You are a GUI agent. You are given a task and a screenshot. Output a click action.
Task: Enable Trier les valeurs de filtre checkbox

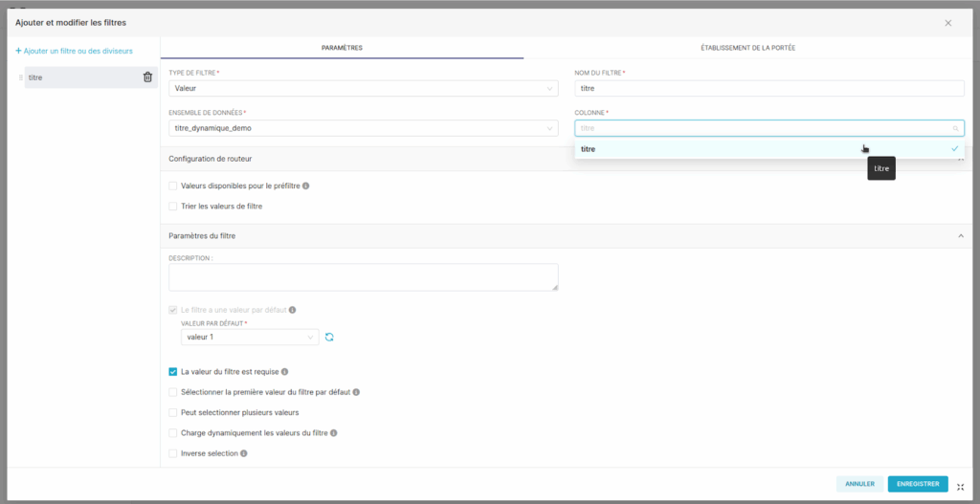[173, 206]
